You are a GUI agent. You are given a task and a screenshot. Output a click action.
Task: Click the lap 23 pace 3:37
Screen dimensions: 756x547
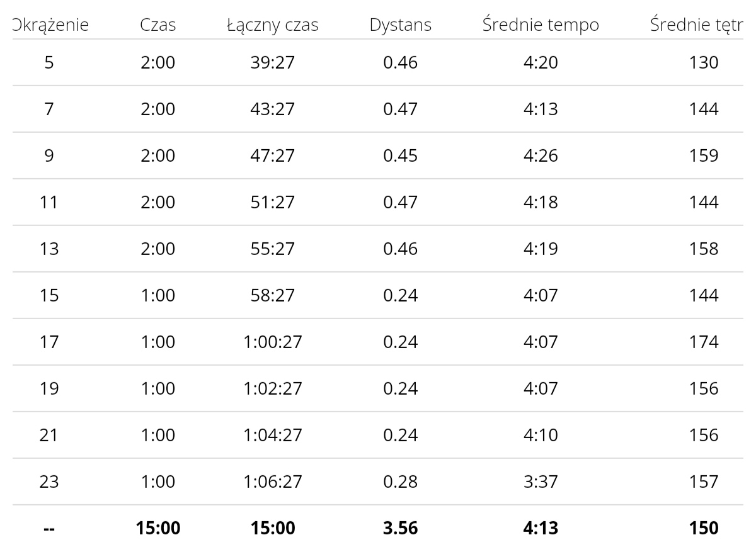541,482
